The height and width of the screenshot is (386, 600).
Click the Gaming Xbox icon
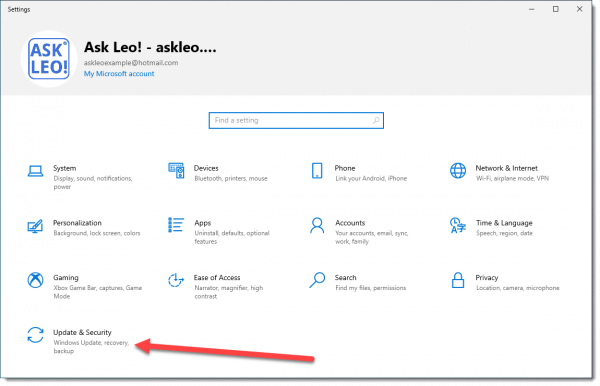coord(35,280)
